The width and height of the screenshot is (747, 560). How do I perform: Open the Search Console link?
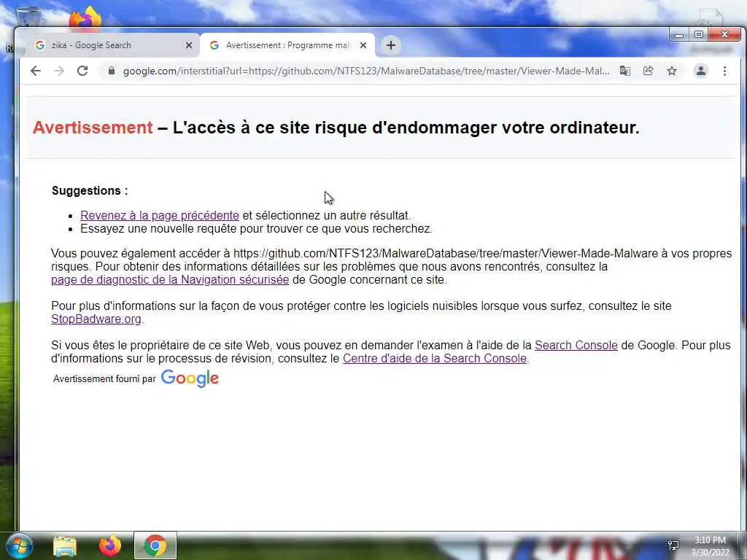(x=576, y=345)
